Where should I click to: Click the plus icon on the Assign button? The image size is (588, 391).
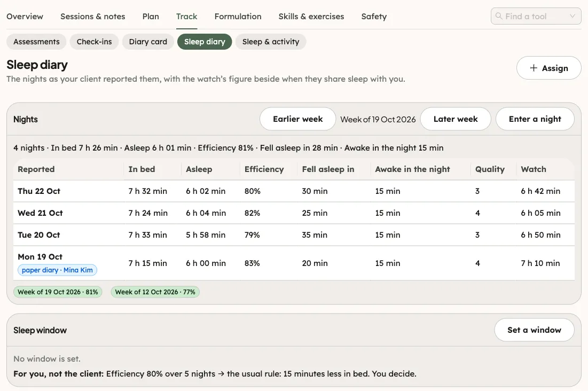[533, 68]
